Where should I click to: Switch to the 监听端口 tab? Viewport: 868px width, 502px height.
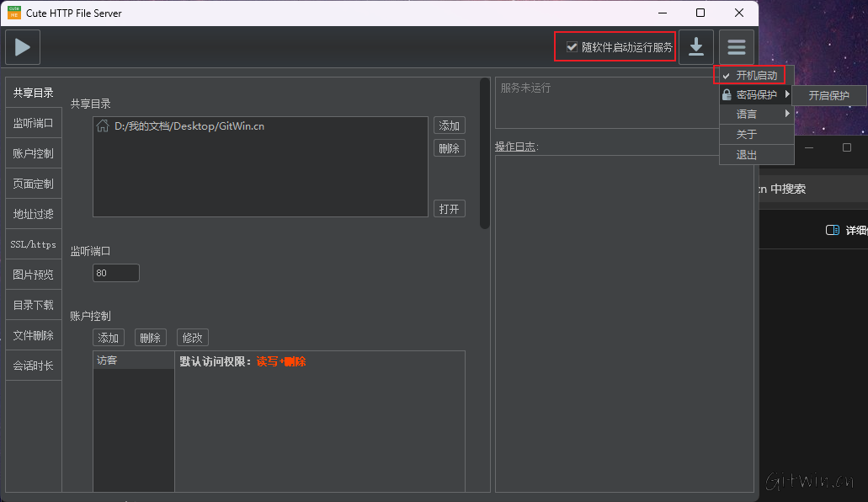[34, 123]
